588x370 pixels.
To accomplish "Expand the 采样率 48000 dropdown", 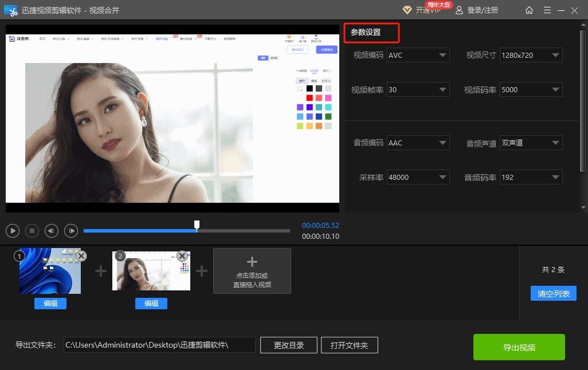I will point(418,177).
